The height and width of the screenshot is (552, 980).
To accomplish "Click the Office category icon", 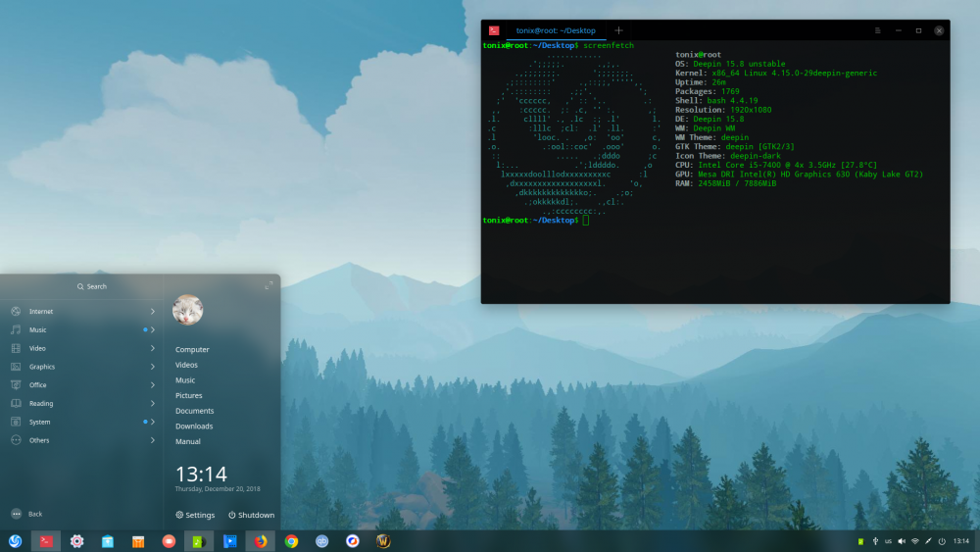I will 16,385.
